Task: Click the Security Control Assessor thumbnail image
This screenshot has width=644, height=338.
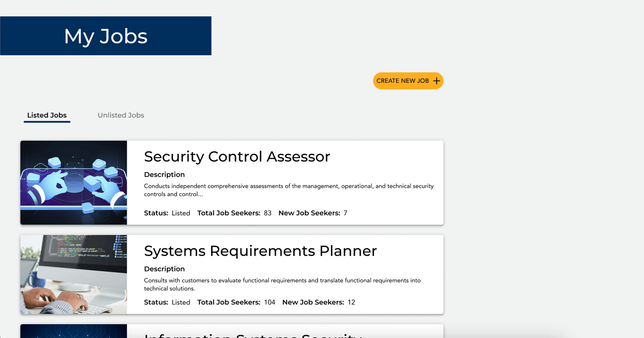Action: coord(74,183)
